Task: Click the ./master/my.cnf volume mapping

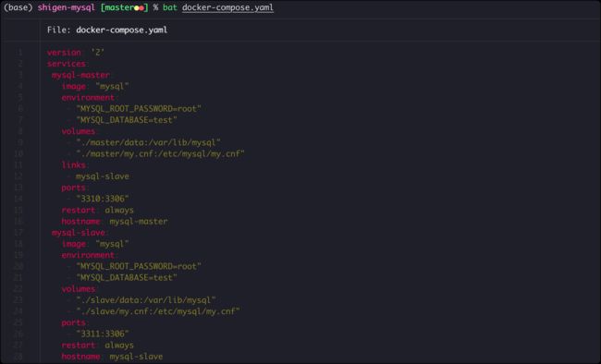Action: (160, 153)
